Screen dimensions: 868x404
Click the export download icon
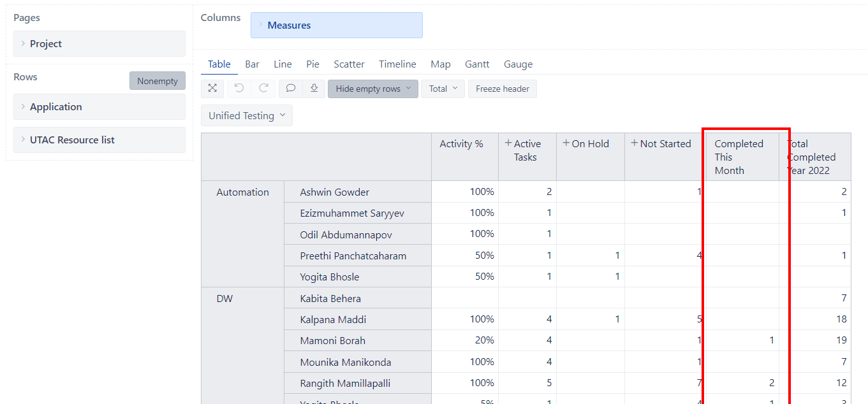[314, 89]
